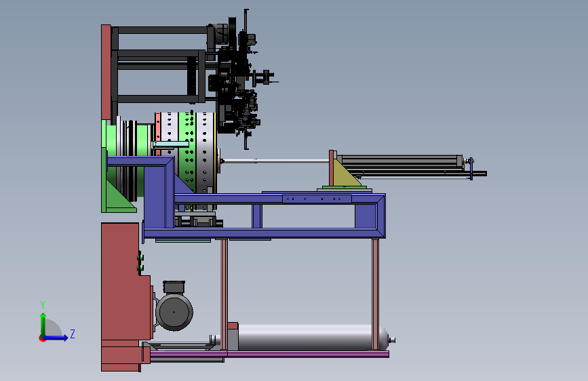Viewport: 588px width, 381px height.
Task: Pick the long silver shaft rod
Action: (x=275, y=161)
